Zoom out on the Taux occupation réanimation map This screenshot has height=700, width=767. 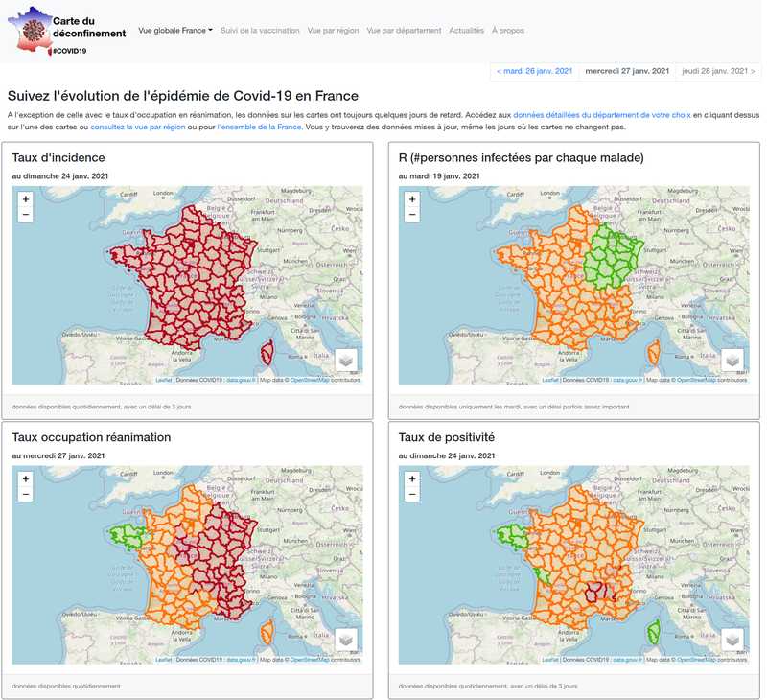tap(26, 495)
